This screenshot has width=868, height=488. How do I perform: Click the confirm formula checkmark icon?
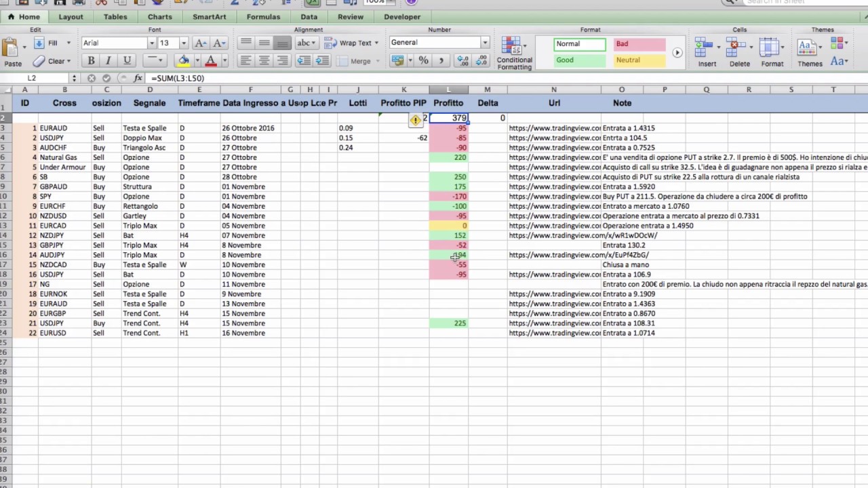click(106, 78)
